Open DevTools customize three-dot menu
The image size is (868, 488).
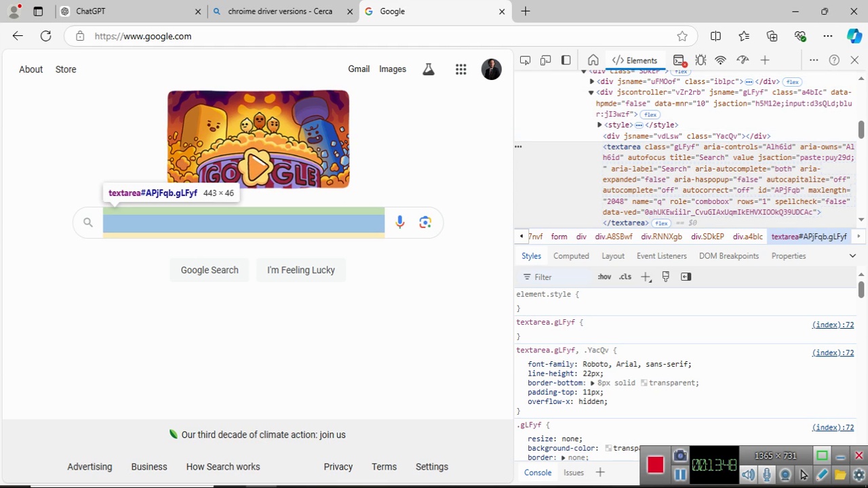(x=814, y=60)
